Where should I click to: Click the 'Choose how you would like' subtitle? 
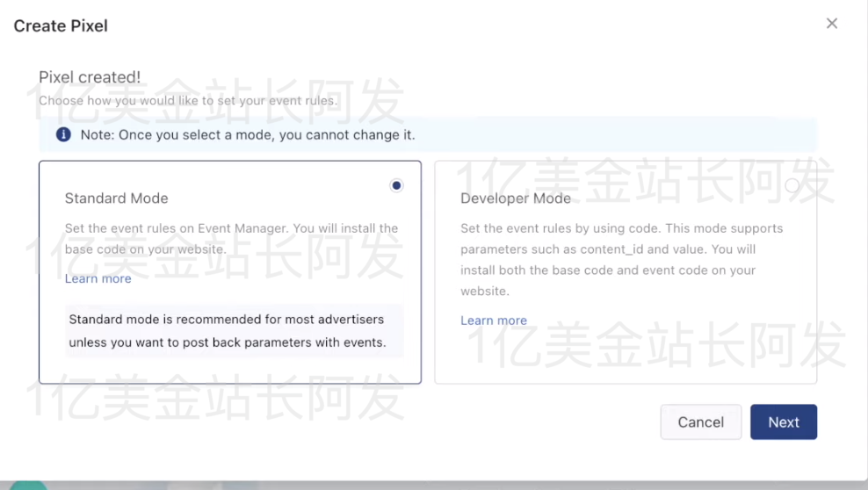pyautogui.click(x=187, y=100)
